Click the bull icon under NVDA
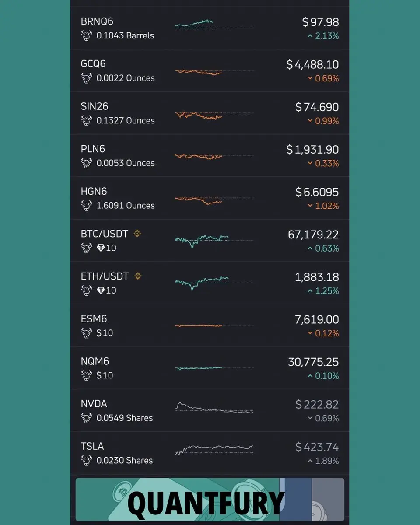The height and width of the screenshot is (525, 420). click(x=86, y=418)
